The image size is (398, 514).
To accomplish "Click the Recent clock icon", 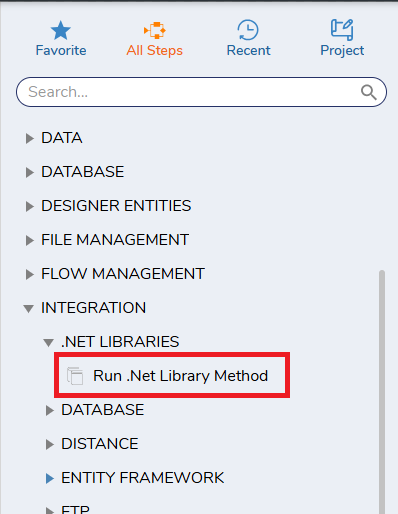I will click(x=248, y=30).
